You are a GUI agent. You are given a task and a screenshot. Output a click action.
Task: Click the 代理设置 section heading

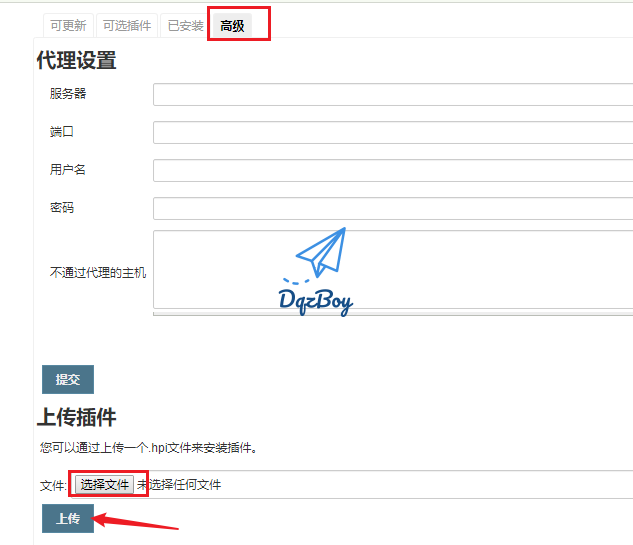[77, 61]
